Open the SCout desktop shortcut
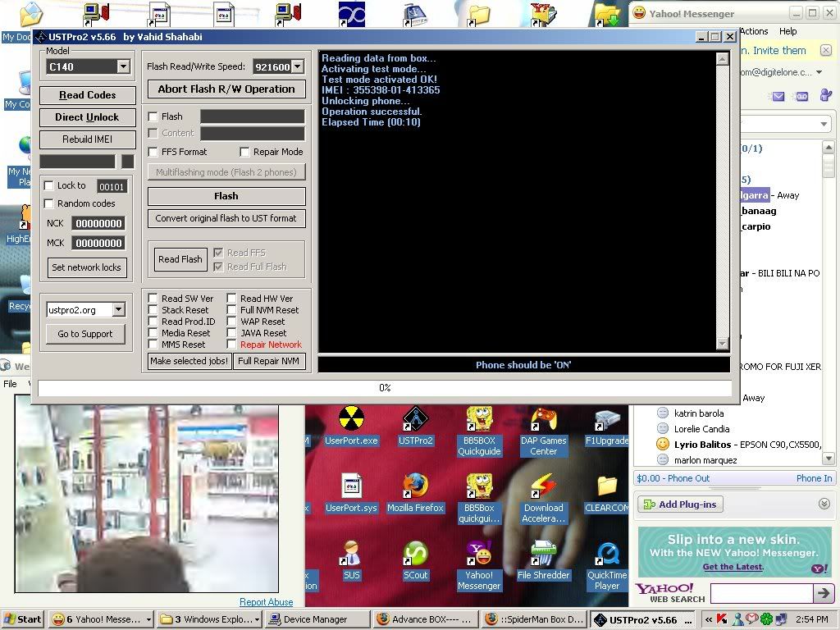 click(415, 561)
